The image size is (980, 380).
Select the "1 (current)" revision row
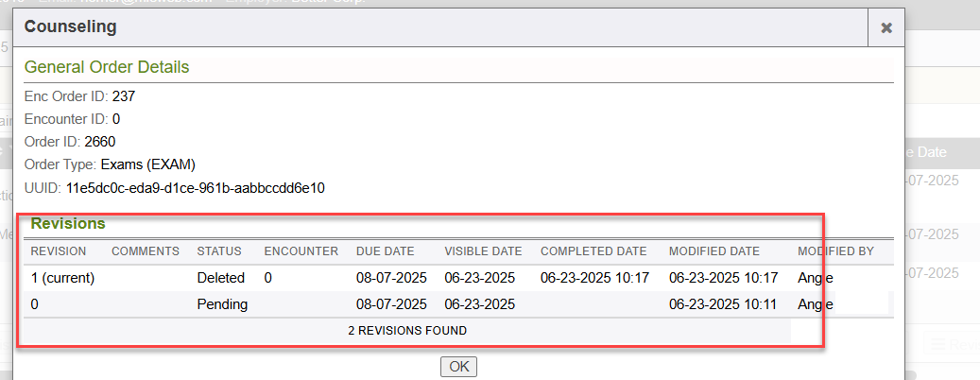(x=63, y=278)
